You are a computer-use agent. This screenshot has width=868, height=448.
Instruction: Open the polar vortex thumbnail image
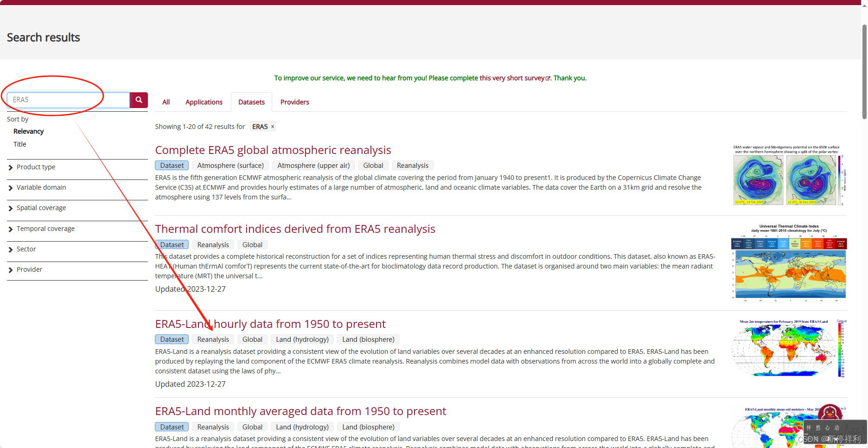pos(789,175)
